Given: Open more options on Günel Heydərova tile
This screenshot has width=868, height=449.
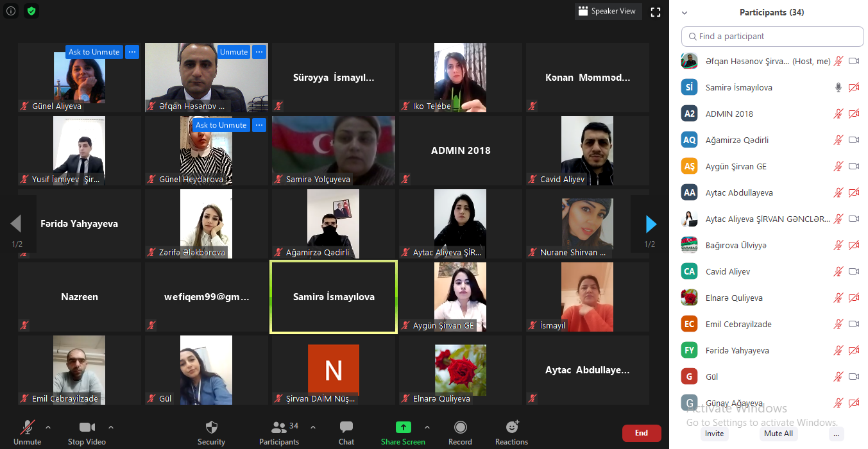Looking at the screenshot, I should [x=259, y=125].
